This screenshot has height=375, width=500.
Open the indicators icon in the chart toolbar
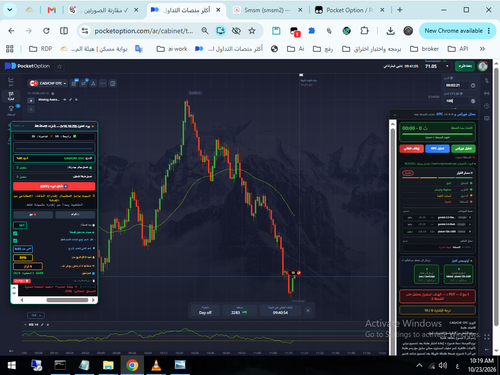(x=84, y=83)
